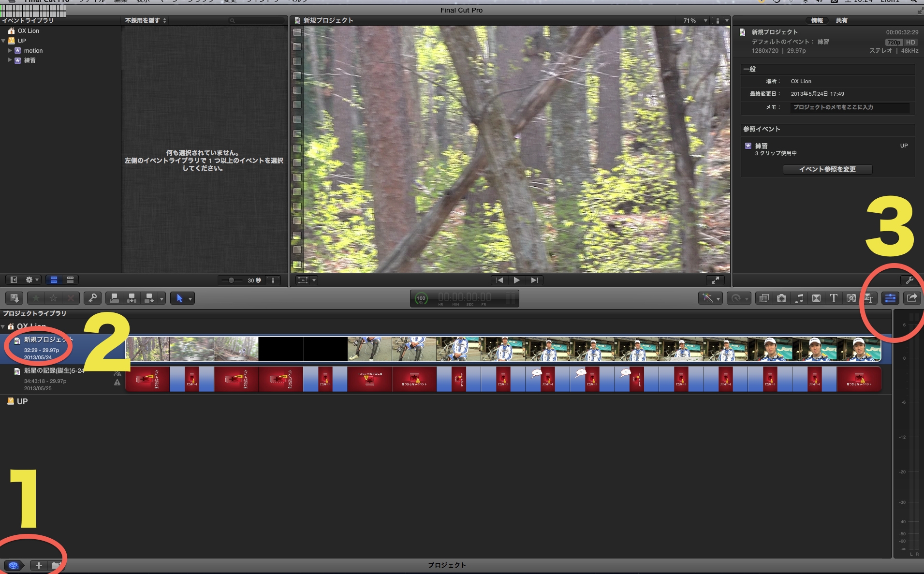This screenshot has width=924, height=574.
Task: Click the append clip to storyline icon
Action: pos(149,298)
